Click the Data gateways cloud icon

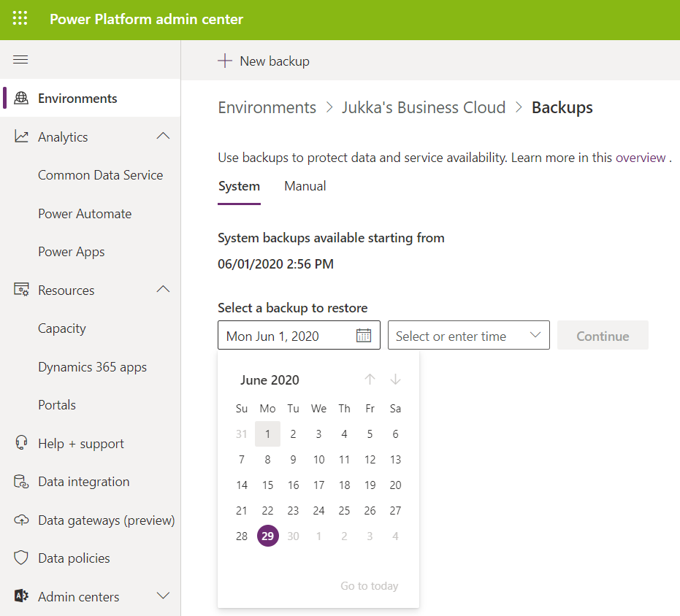pos(21,520)
